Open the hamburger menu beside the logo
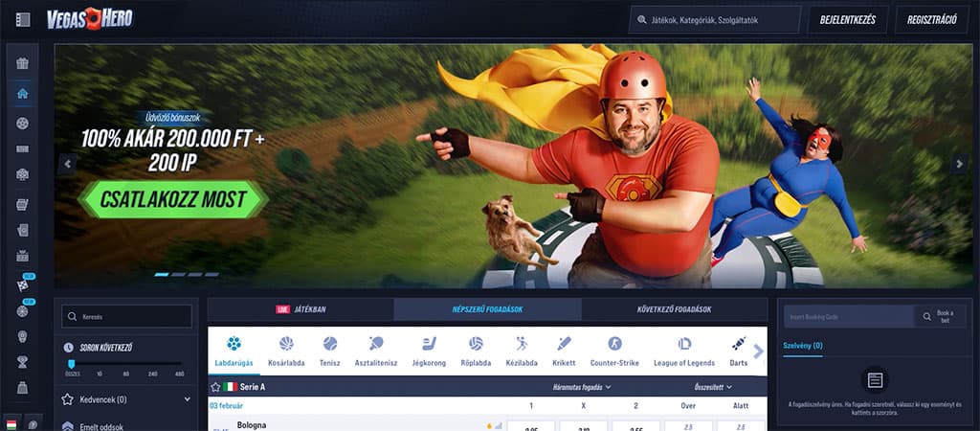 (23, 19)
